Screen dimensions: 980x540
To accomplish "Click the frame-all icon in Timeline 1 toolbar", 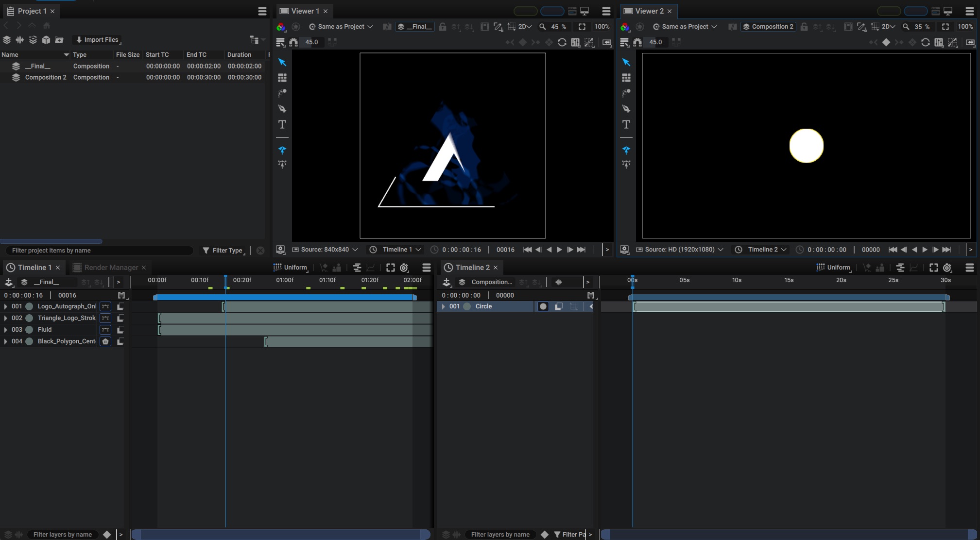I will (391, 268).
